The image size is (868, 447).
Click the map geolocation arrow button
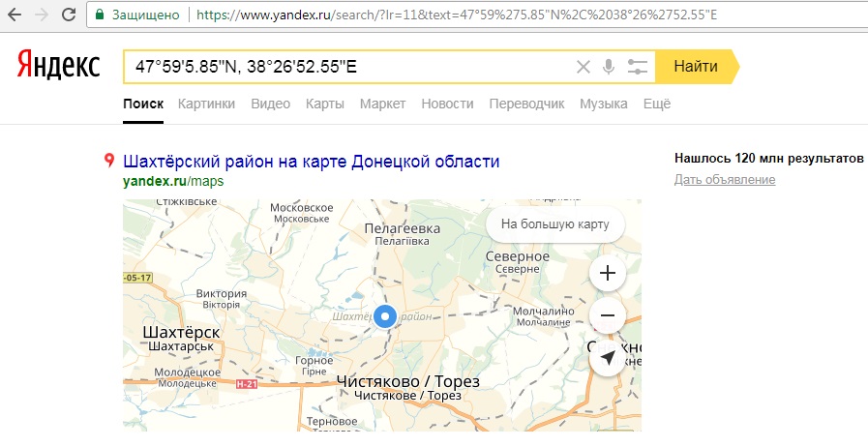click(608, 358)
